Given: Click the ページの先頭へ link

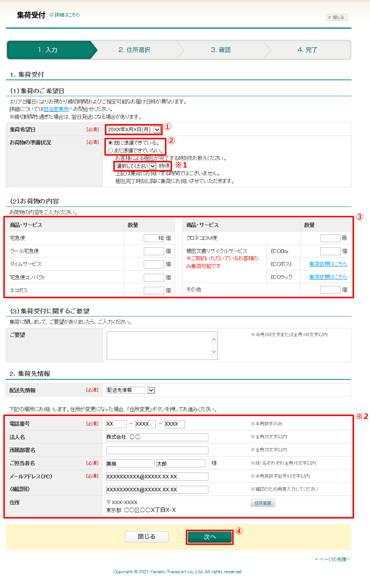Looking at the screenshot, I should [x=333, y=559].
